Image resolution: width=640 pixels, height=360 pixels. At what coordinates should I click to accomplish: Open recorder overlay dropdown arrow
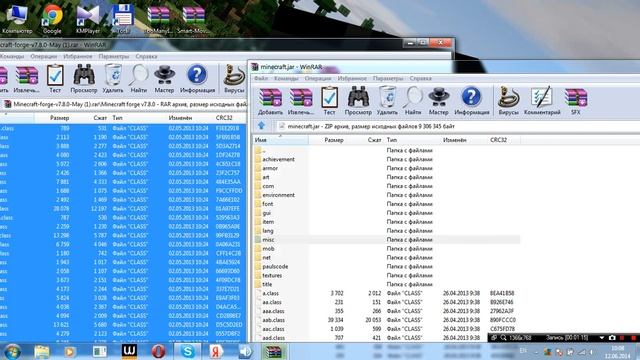[602, 338]
